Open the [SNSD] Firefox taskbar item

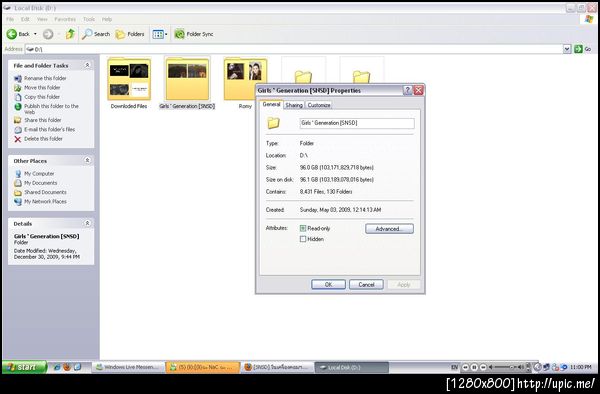coord(278,367)
